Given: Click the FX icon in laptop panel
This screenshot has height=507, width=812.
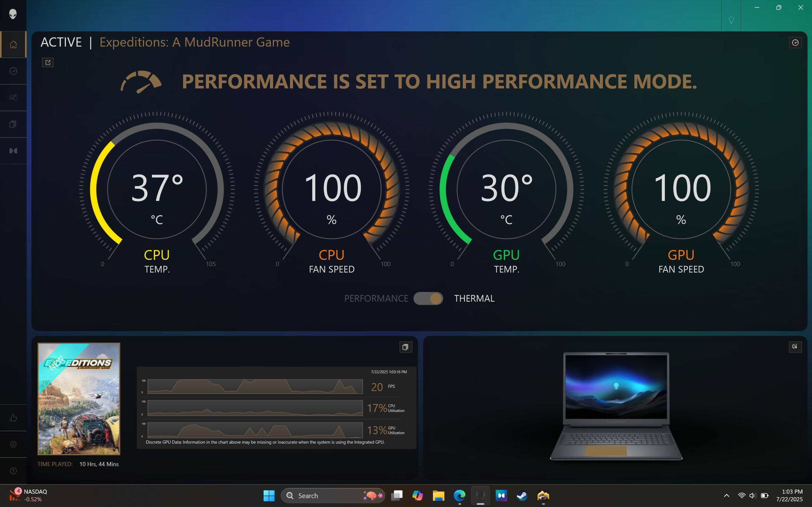Looking at the screenshot, I should tap(795, 347).
